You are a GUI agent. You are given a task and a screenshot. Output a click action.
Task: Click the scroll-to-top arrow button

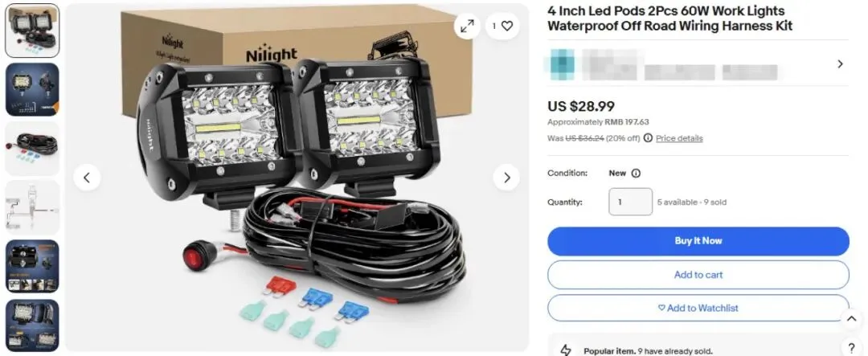click(x=851, y=318)
